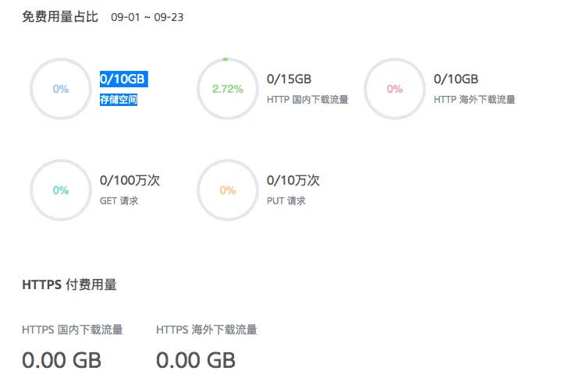561x392 pixels.
Task: Click the HTTP overseas traffic 0% gauge
Action: coord(395,89)
